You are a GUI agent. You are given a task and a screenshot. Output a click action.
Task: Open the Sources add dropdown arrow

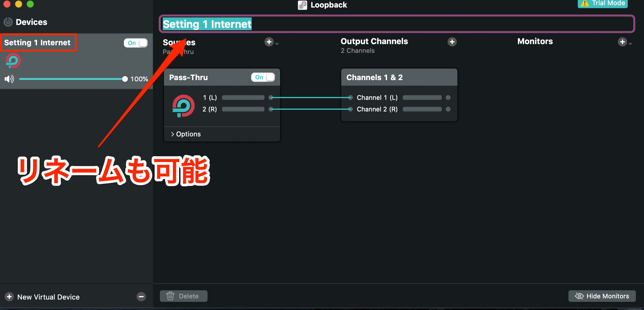[x=277, y=44]
